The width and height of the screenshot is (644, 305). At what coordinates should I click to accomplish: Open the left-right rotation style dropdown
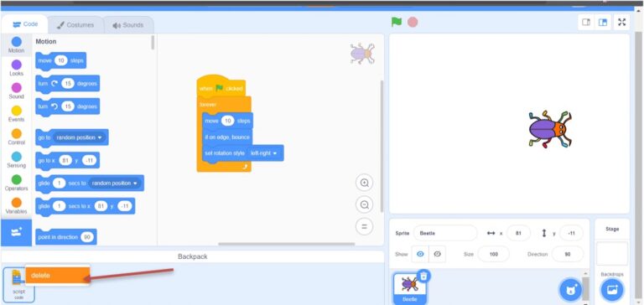point(264,153)
